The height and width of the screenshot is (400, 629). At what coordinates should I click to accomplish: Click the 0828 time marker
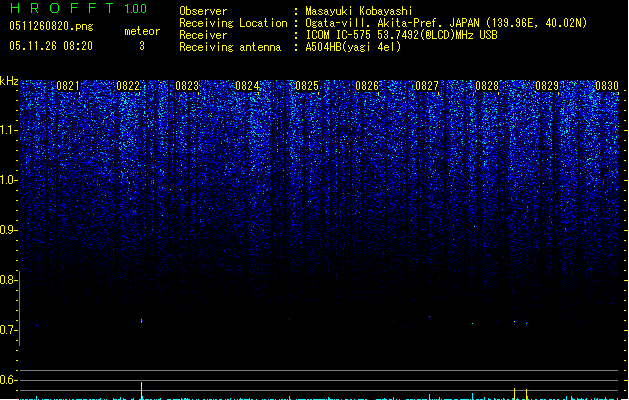tap(487, 86)
